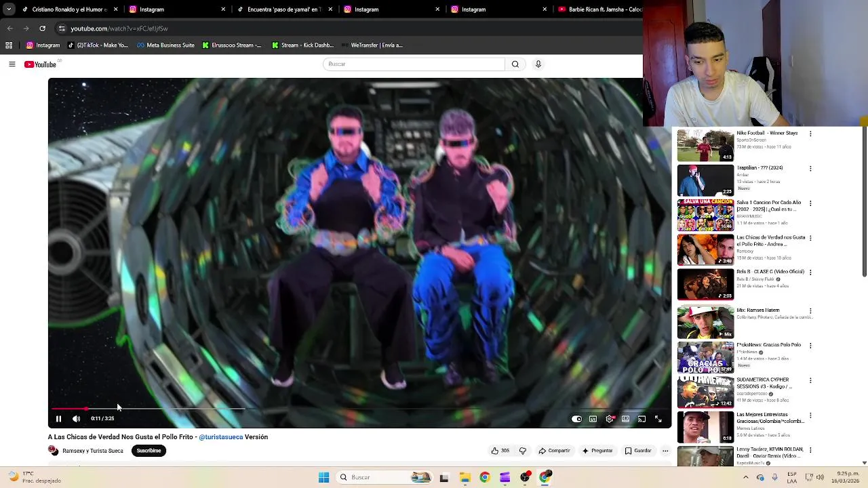Switch to Cristiano Ronaldo y el Humor tab

[70, 9]
